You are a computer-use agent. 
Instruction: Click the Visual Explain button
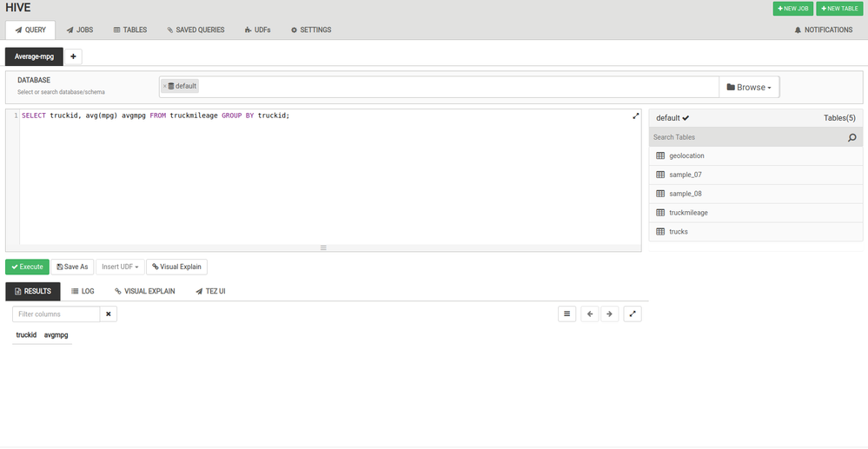[176, 267]
